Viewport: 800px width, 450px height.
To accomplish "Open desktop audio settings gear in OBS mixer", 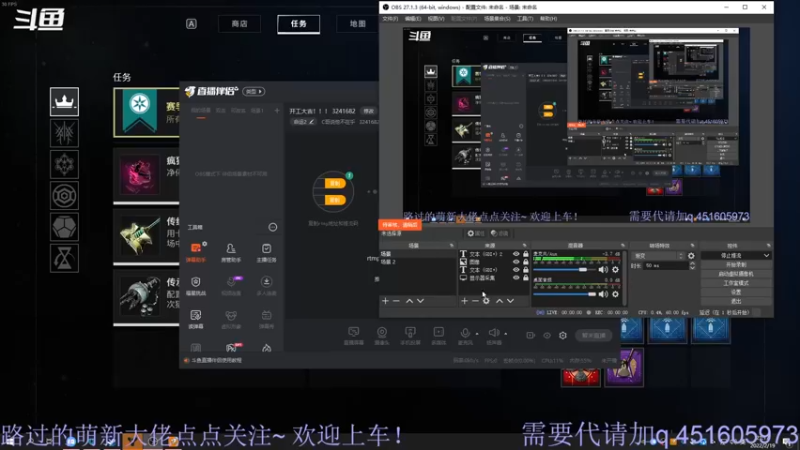I will click(615, 294).
